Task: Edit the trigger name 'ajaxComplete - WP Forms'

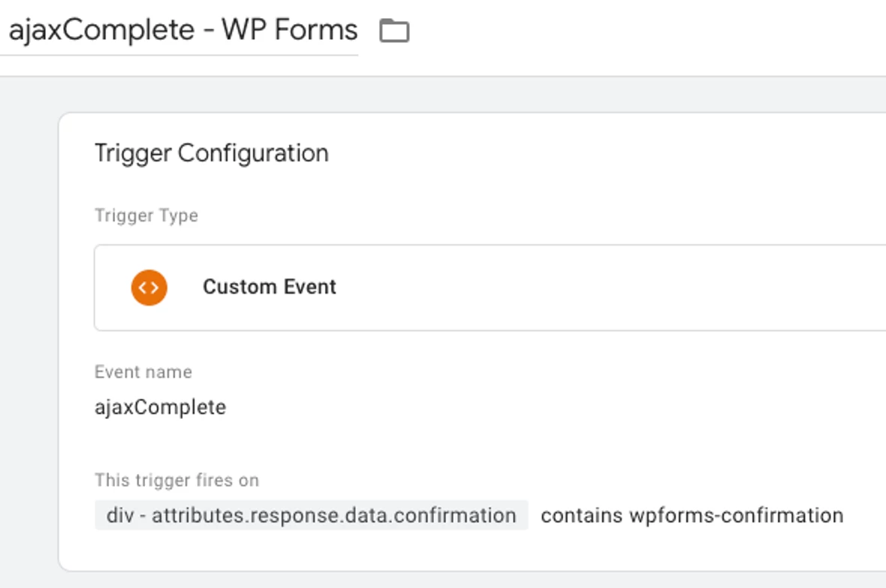Action: [x=182, y=31]
